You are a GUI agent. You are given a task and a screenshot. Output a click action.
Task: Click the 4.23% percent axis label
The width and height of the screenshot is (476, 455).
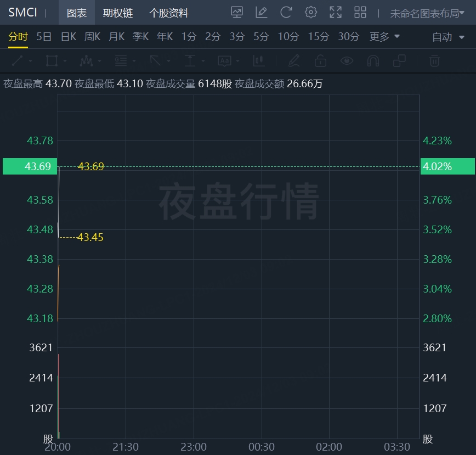(437, 141)
